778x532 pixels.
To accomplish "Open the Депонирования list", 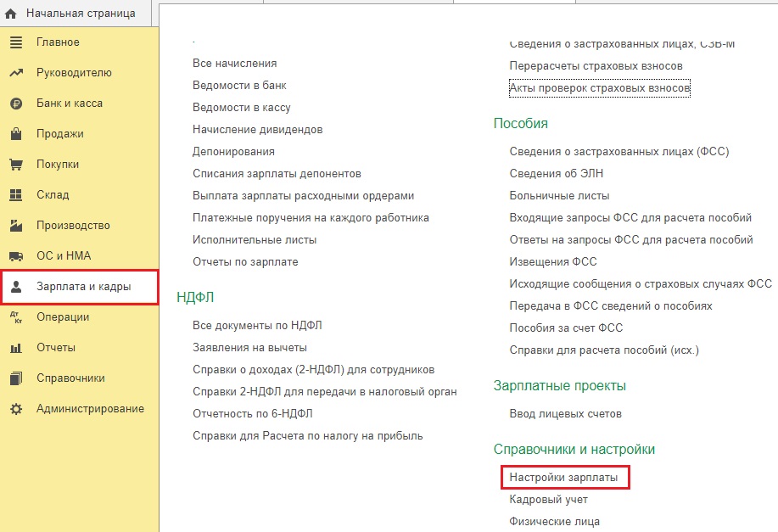I will [233, 152].
